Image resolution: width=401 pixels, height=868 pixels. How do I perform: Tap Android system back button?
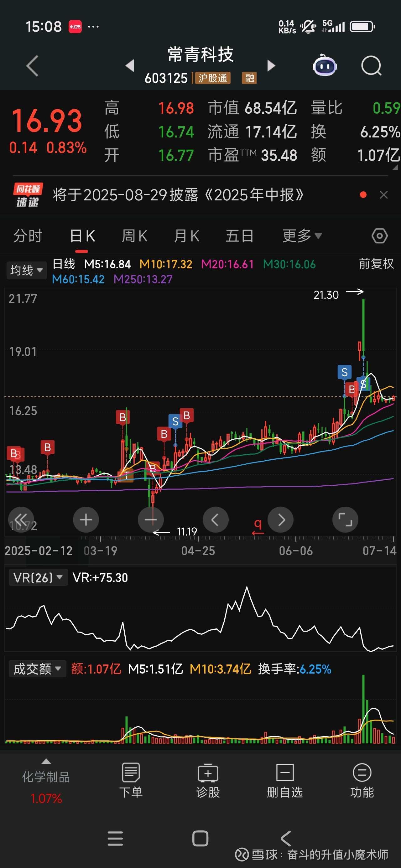click(286, 838)
